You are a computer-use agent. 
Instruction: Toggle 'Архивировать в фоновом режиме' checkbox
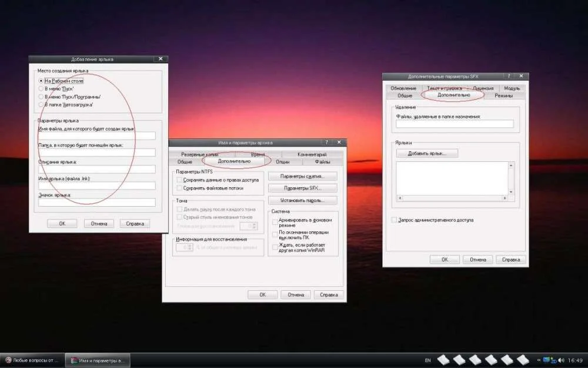275,222
